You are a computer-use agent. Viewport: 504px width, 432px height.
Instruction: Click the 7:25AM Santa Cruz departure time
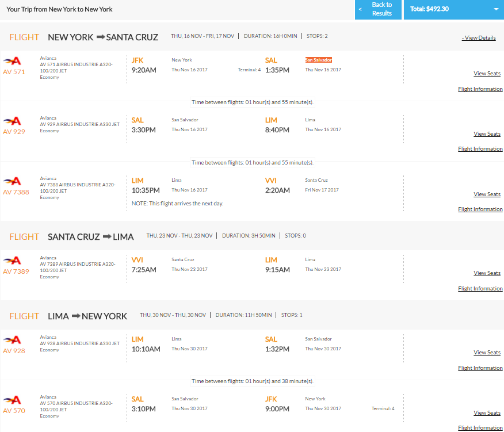click(x=144, y=270)
